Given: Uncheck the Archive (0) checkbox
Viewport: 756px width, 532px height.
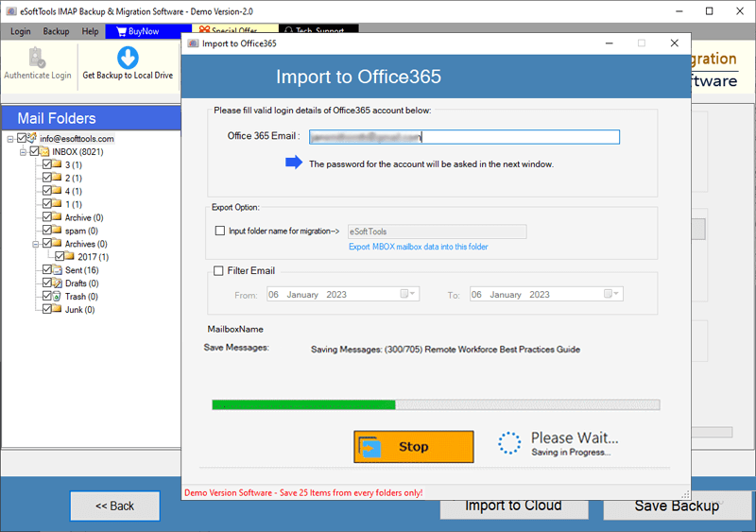Looking at the screenshot, I should tap(46, 217).
